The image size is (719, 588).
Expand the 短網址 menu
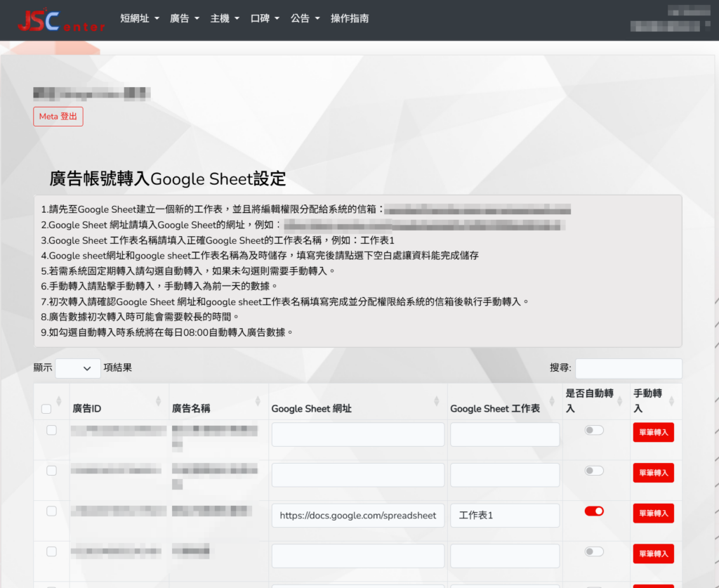[139, 19]
